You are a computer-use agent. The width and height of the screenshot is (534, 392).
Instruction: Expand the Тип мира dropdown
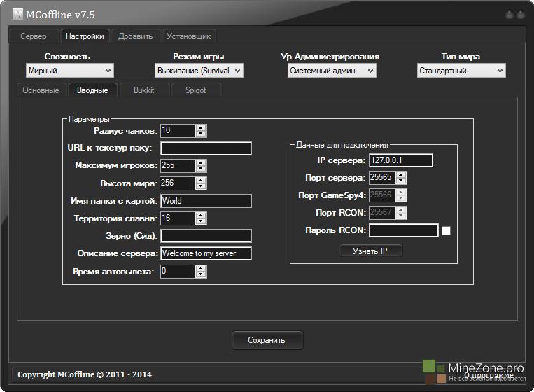[461, 71]
